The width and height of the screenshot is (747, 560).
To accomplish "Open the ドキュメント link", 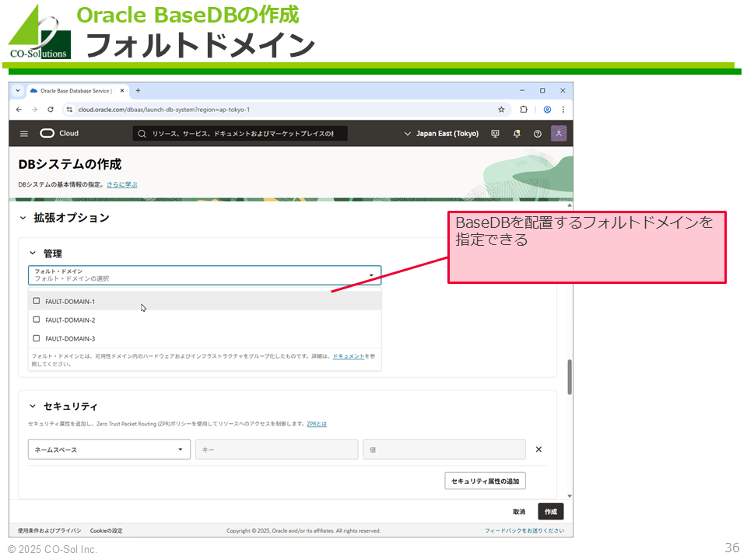I will [349, 356].
